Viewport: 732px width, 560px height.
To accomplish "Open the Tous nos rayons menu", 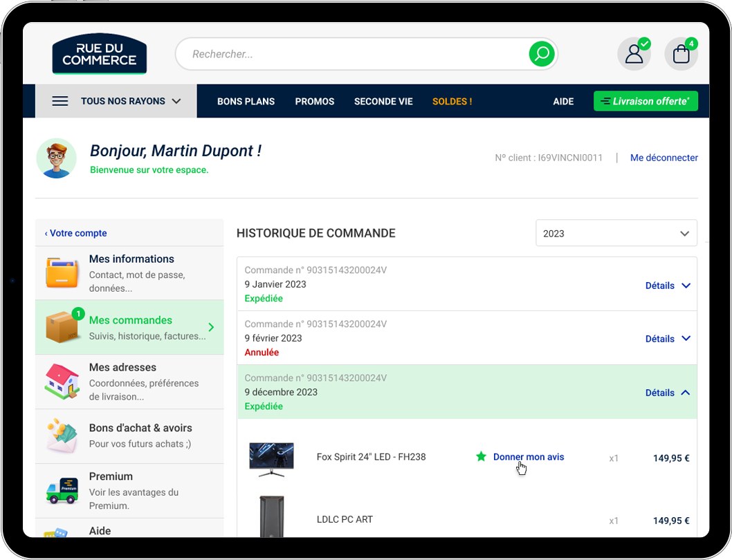I will pos(116,101).
